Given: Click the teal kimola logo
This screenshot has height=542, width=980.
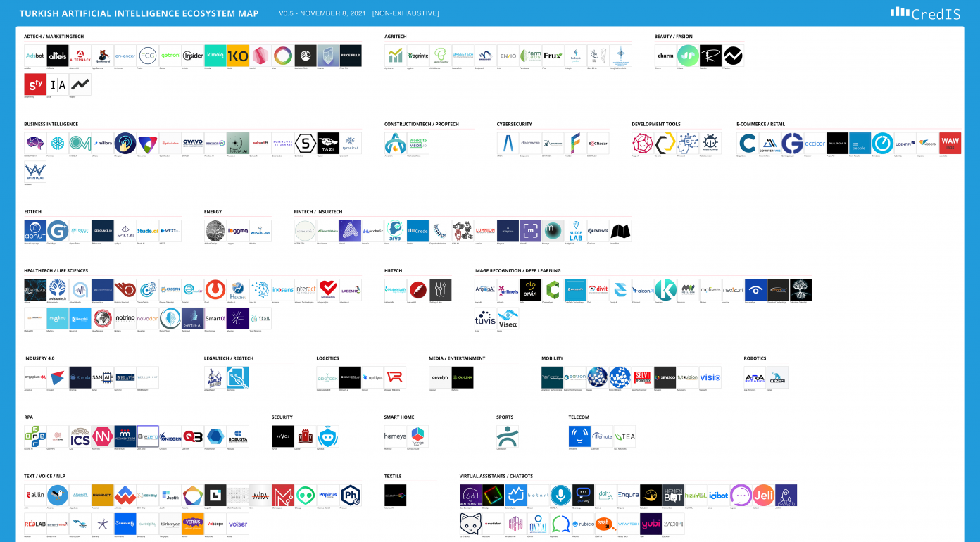Looking at the screenshot, I should [x=215, y=56].
